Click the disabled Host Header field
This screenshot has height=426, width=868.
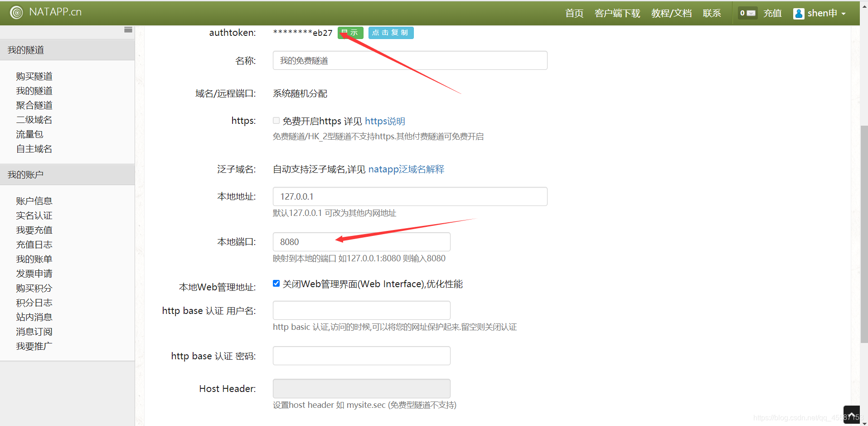click(361, 388)
